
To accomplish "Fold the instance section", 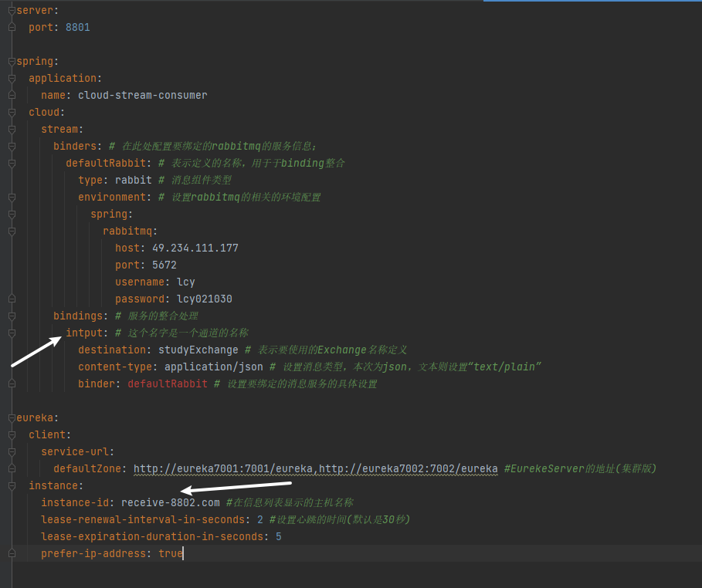I will pyautogui.click(x=11, y=485).
